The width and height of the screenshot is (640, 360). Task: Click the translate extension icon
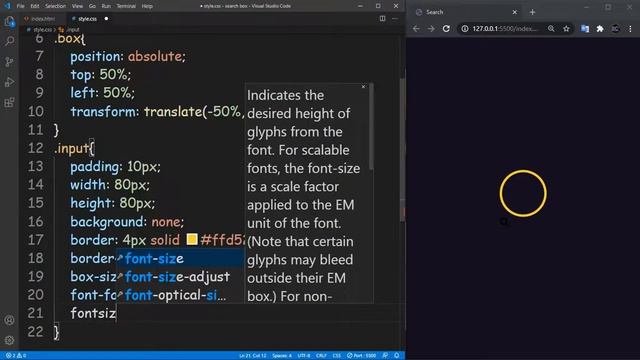[x=585, y=29]
